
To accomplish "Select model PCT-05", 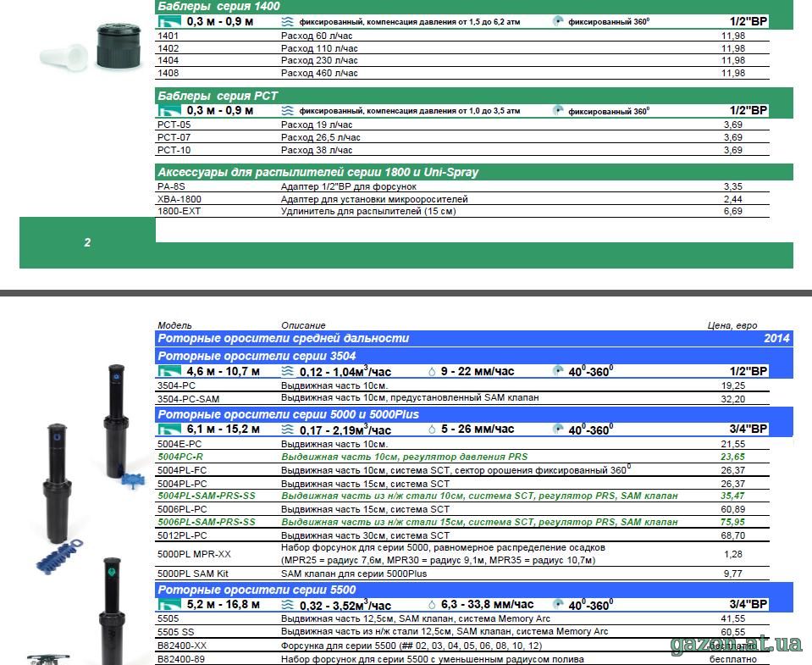I will 174,125.
